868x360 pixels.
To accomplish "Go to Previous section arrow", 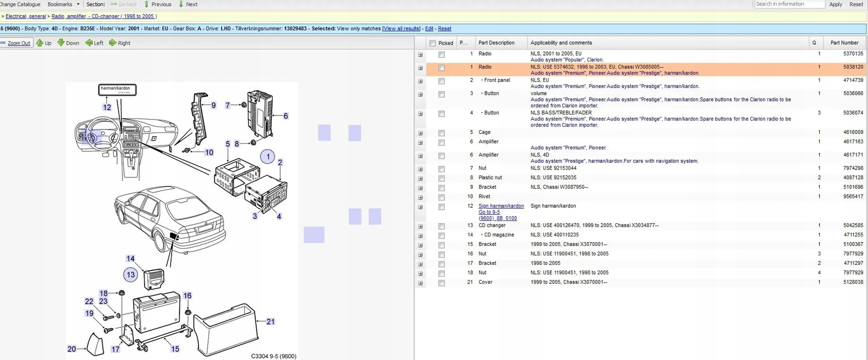I will [147, 4].
